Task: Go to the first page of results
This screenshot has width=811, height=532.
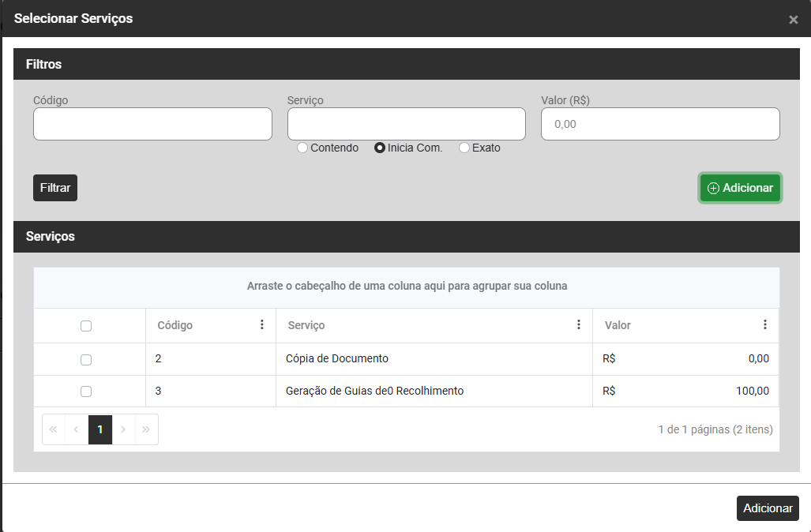Action: 54,429
